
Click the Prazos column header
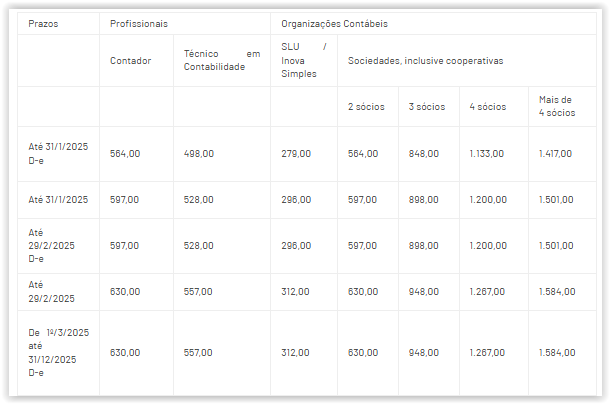click(x=43, y=23)
